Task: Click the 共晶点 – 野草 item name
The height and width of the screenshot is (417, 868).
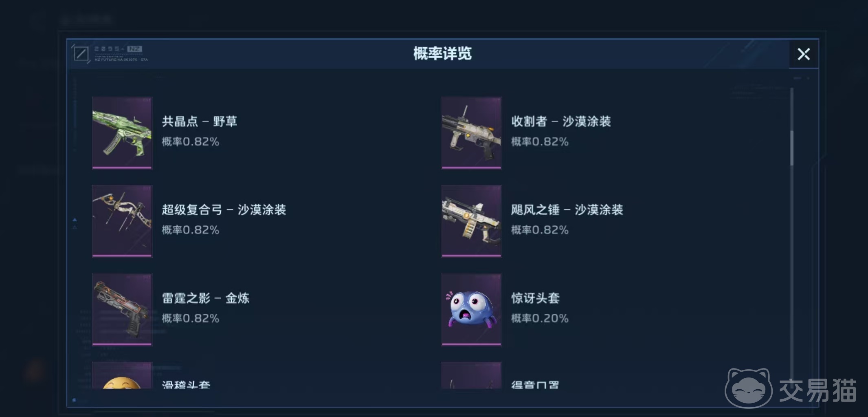Action: point(200,121)
